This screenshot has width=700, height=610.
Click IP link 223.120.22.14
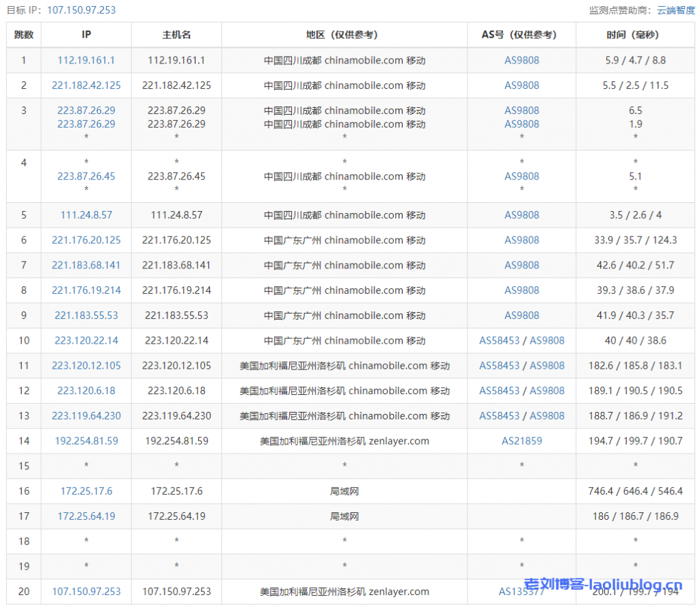point(86,340)
